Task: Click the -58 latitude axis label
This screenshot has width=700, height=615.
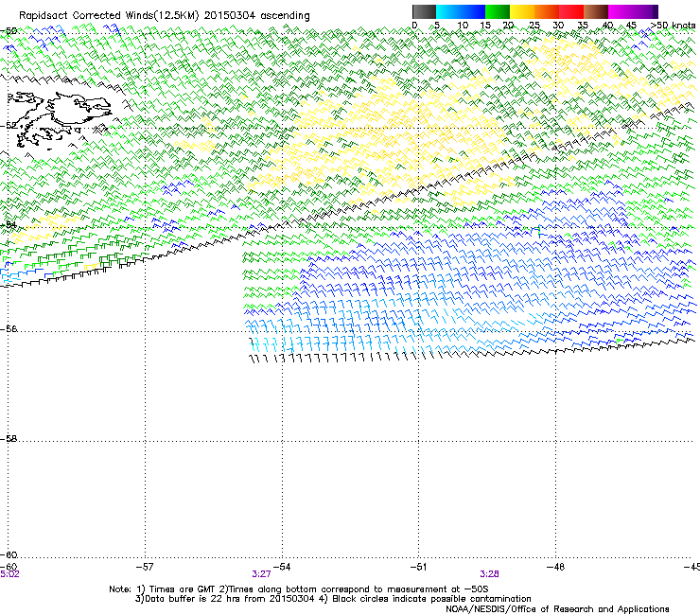Action: point(9,439)
